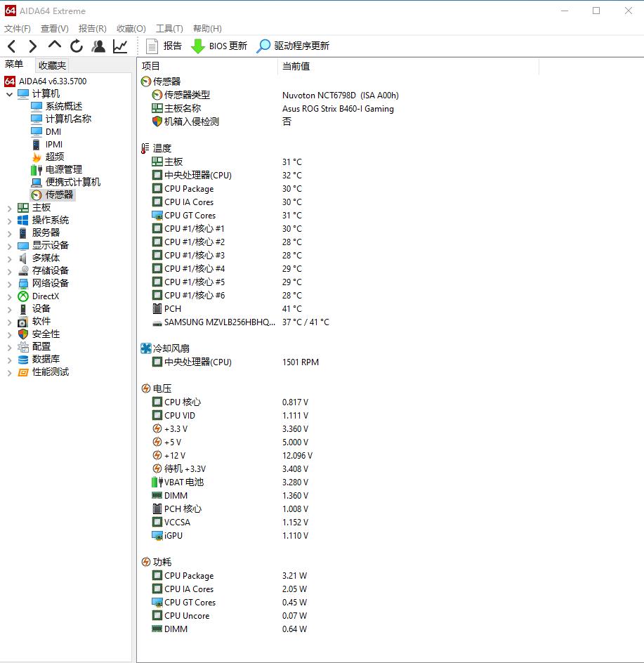Switch to the 收藏夹 tab

pyautogui.click(x=52, y=65)
